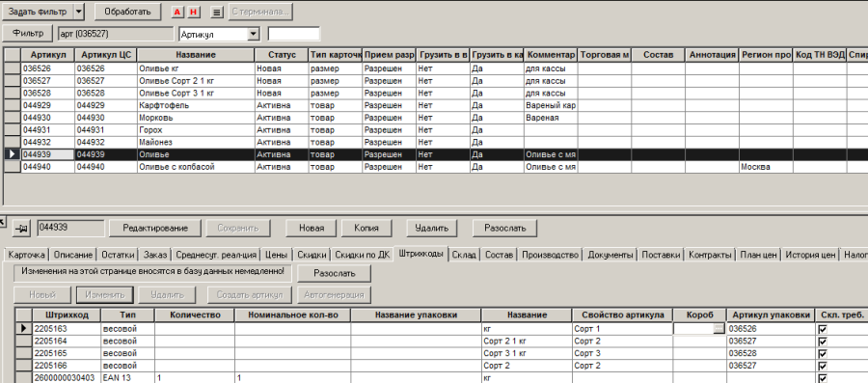Go to the Документы tab
The image size is (868, 383).
[610, 255]
